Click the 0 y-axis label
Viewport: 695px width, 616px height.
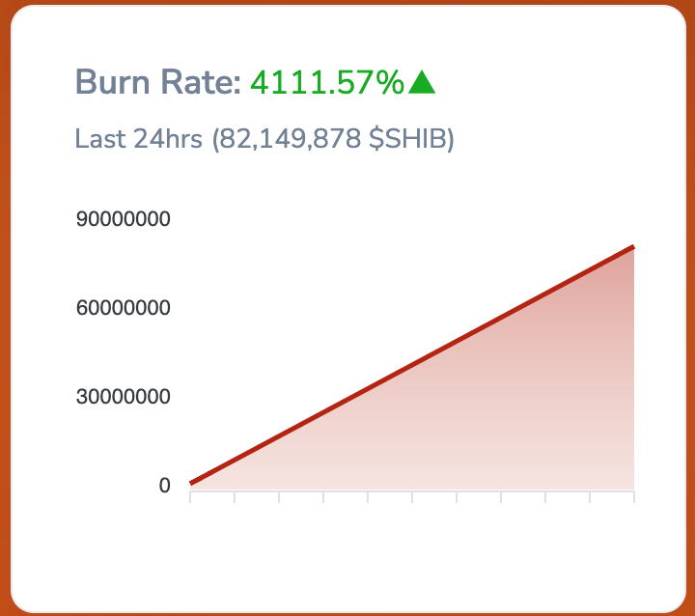[164, 486]
